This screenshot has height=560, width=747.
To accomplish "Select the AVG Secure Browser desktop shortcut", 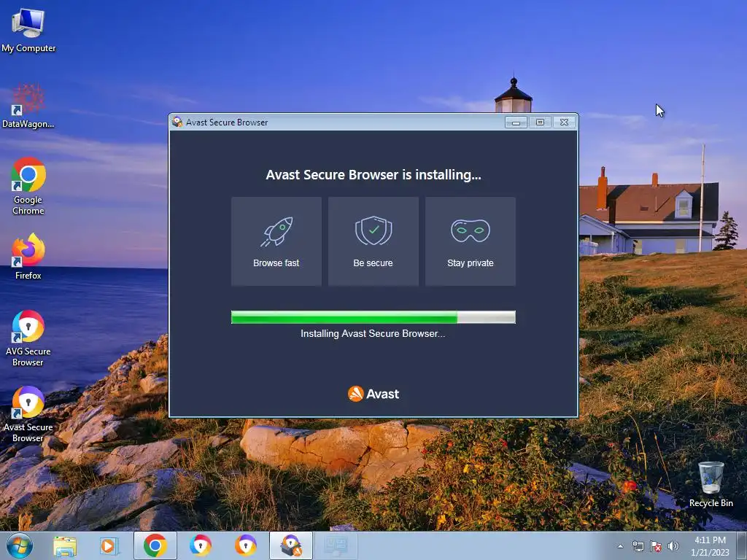I will click(x=28, y=338).
